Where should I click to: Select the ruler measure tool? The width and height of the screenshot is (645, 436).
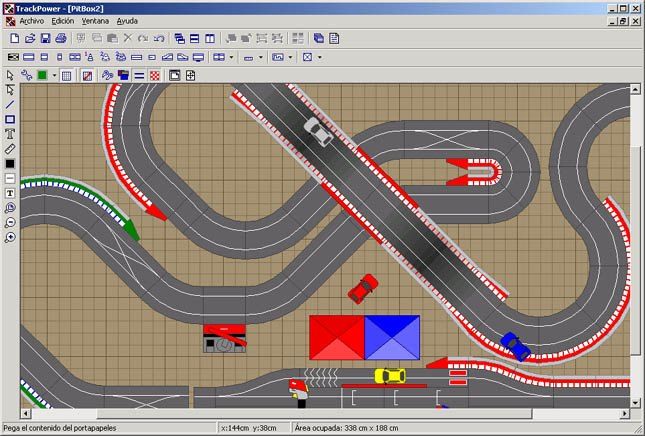point(10,149)
